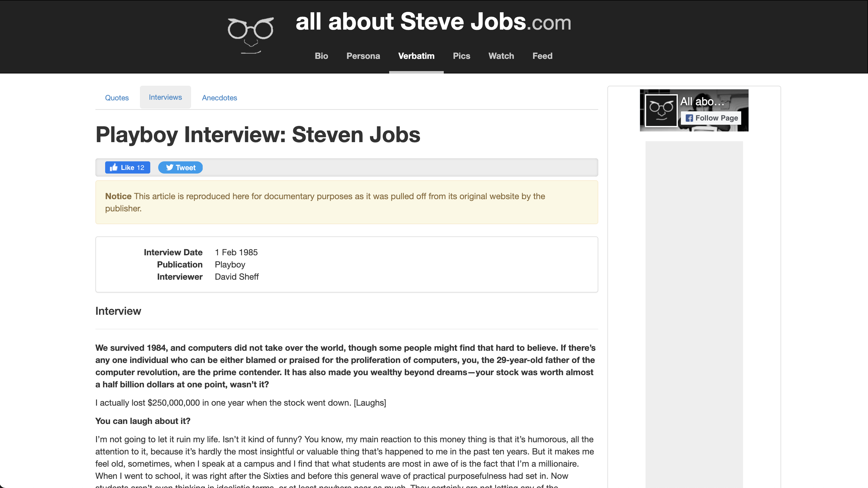Navigate to the Watch section

501,56
